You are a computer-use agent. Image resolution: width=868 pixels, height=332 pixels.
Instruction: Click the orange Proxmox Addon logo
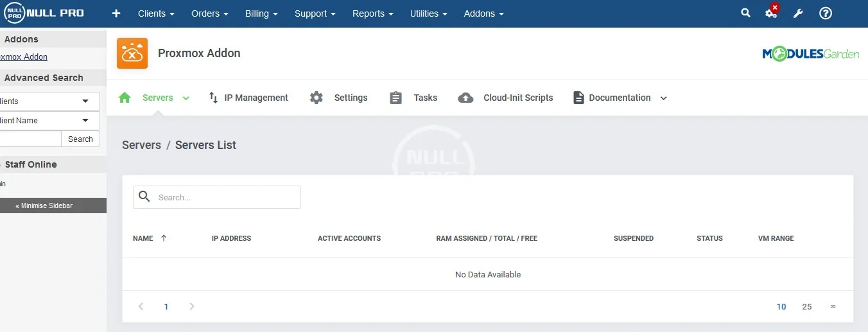point(132,53)
